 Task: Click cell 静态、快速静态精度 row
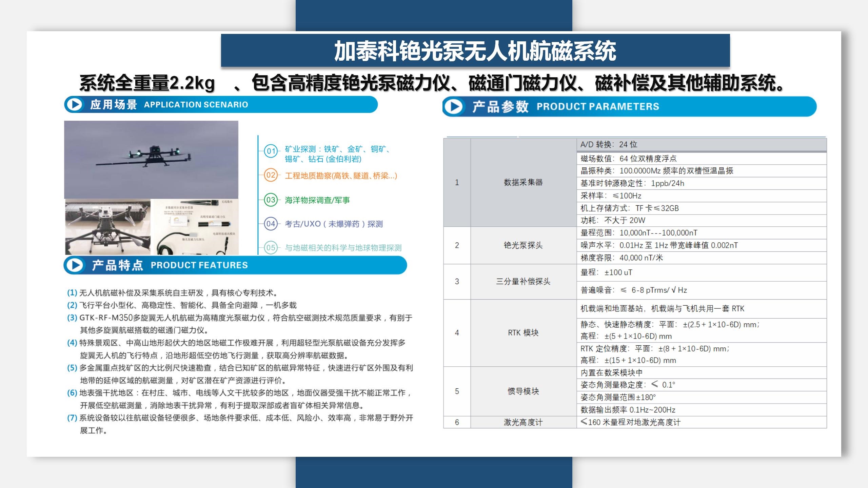(x=702, y=330)
